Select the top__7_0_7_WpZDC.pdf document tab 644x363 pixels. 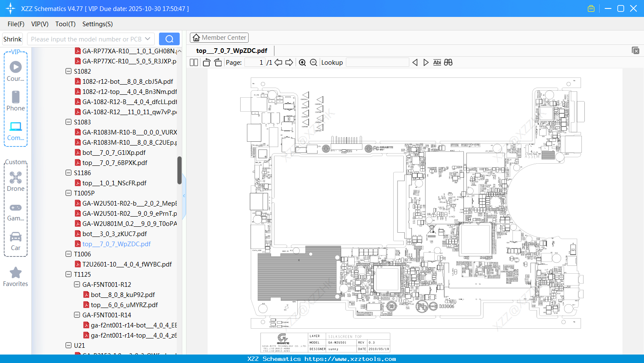(232, 51)
